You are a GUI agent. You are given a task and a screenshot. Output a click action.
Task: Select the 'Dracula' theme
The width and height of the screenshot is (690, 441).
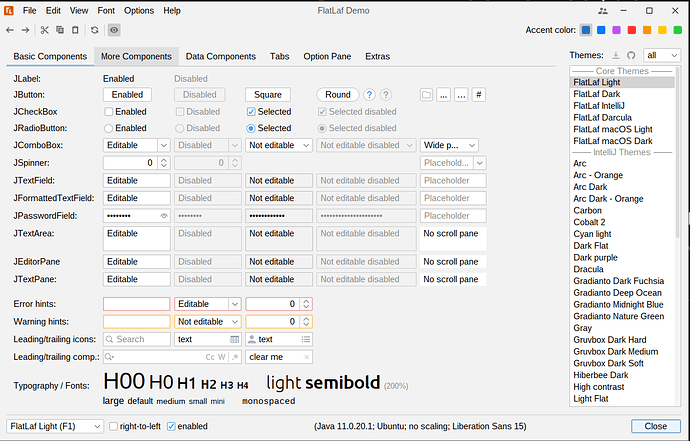[623, 269]
